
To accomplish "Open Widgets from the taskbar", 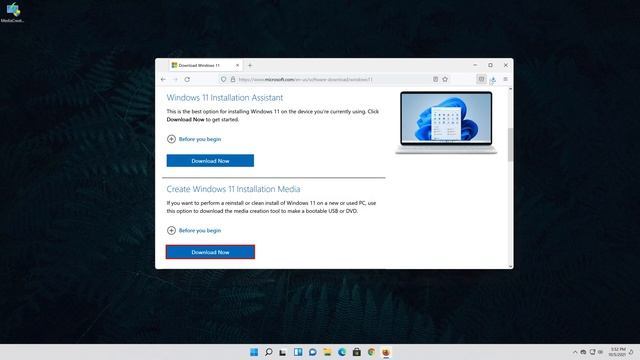I will pos(298,352).
